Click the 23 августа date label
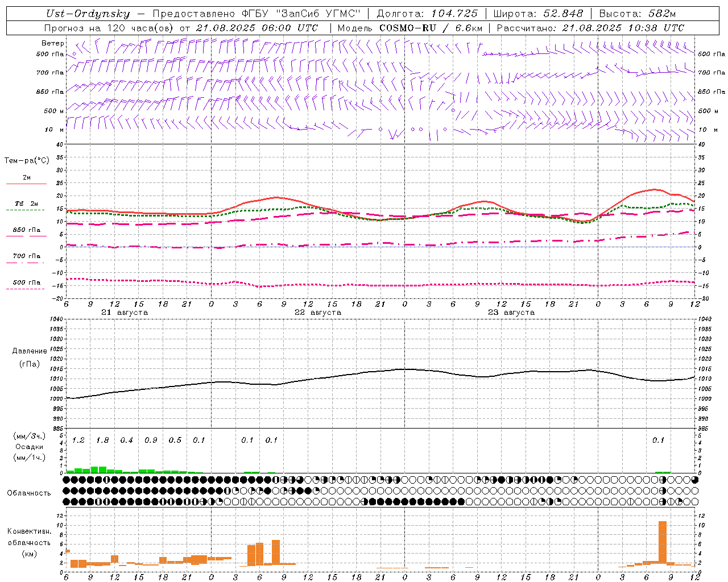Screen dimensions: 728x582 [511, 313]
